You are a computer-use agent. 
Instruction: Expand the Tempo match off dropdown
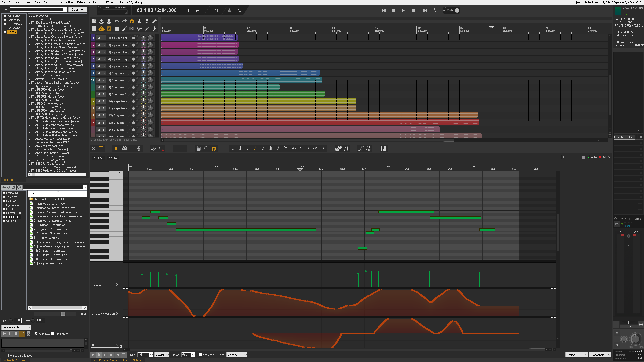pos(16,327)
